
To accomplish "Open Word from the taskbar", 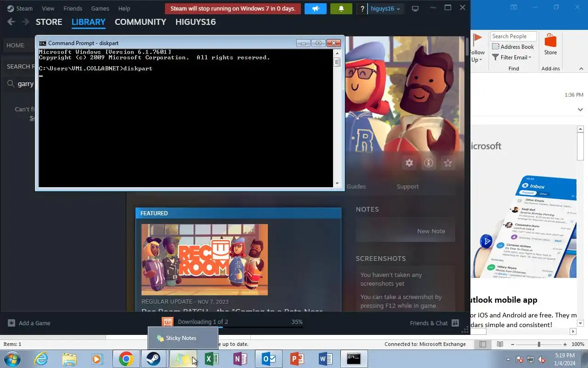I will pyautogui.click(x=325, y=359).
